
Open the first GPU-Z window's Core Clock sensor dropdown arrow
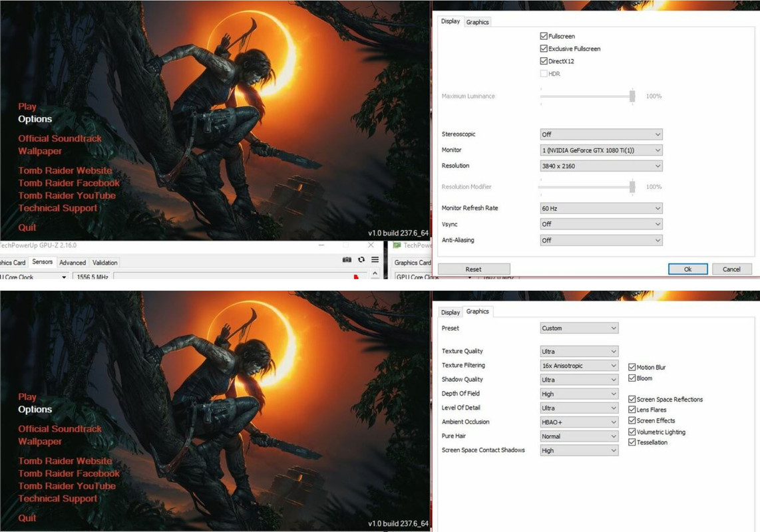(63, 277)
